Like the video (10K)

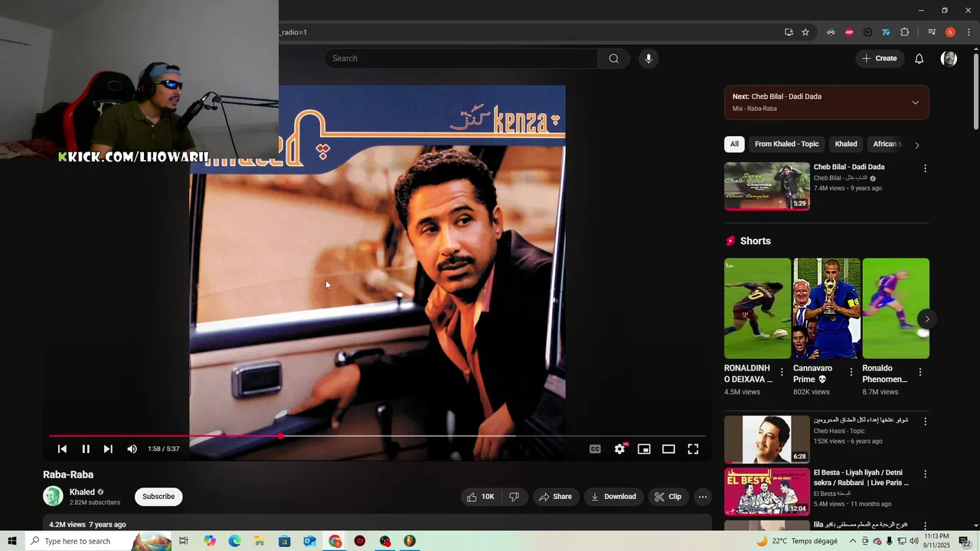(480, 497)
